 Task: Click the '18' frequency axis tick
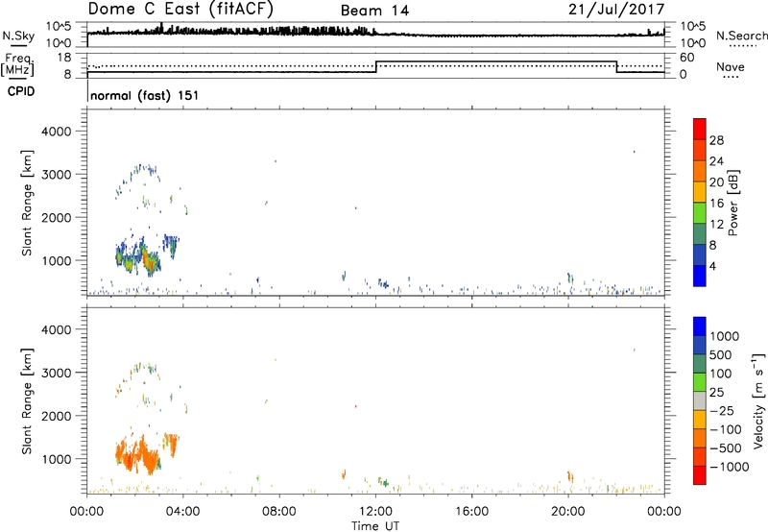[x=64, y=58]
